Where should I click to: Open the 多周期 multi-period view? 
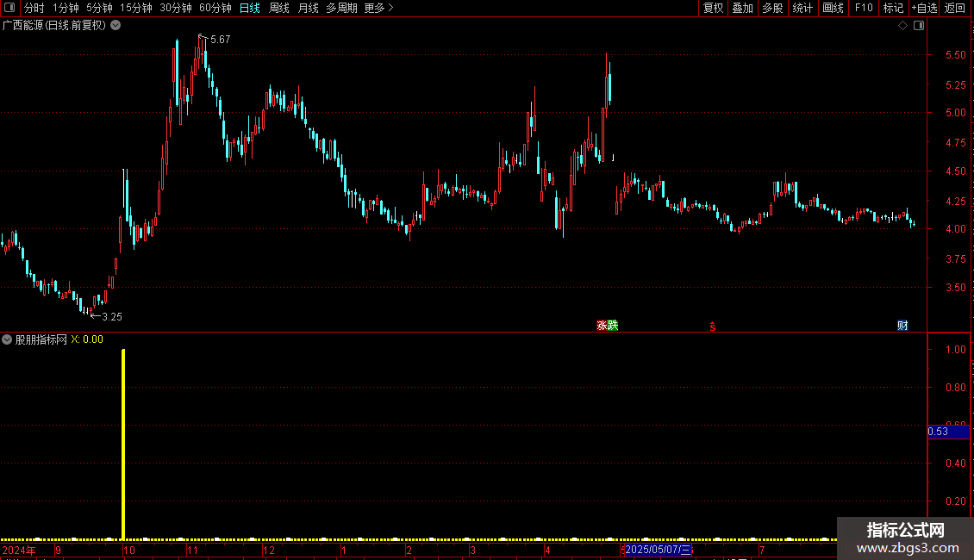341,8
